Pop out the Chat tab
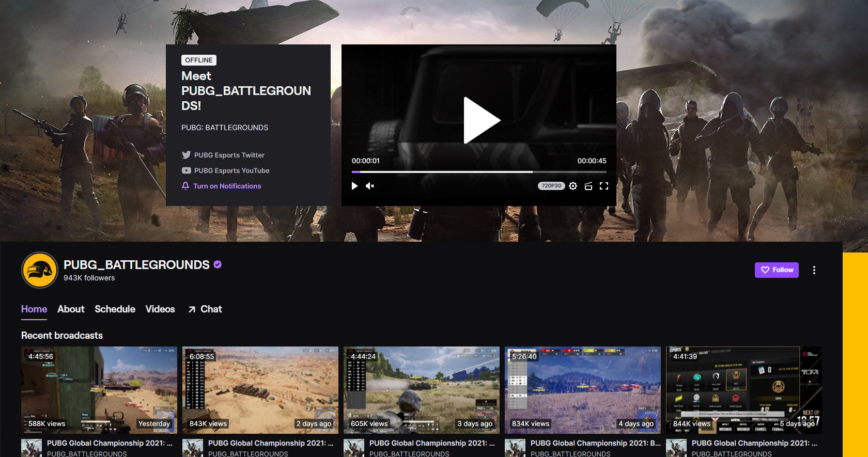Image resolution: width=868 pixels, height=457 pixels. point(205,309)
